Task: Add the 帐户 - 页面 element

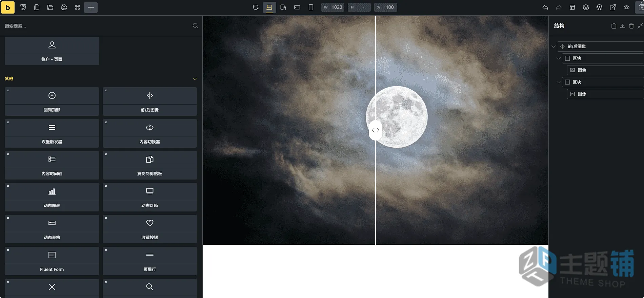Action: [52, 51]
